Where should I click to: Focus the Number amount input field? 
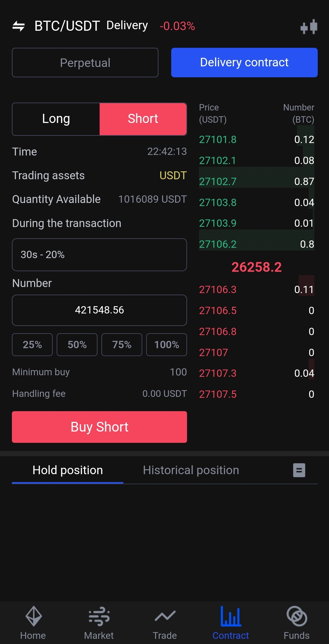coord(99,310)
